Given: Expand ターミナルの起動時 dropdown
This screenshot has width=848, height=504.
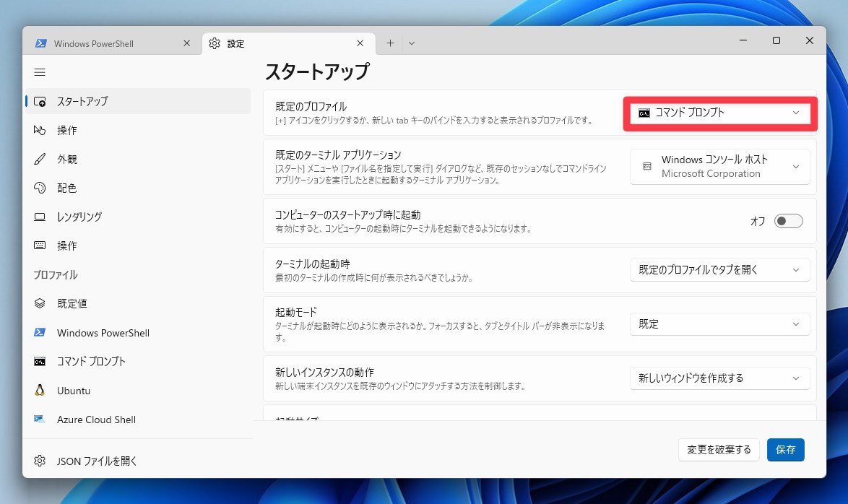Looking at the screenshot, I should click(719, 270).
